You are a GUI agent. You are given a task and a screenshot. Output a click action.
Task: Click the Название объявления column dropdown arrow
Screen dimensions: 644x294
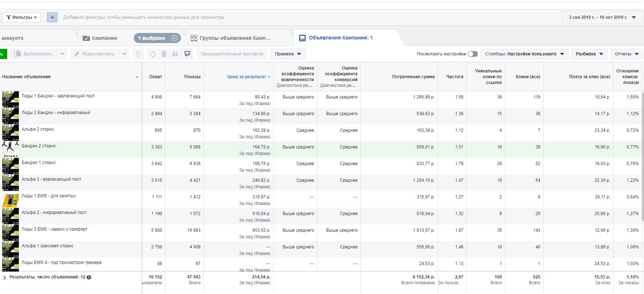137,77
